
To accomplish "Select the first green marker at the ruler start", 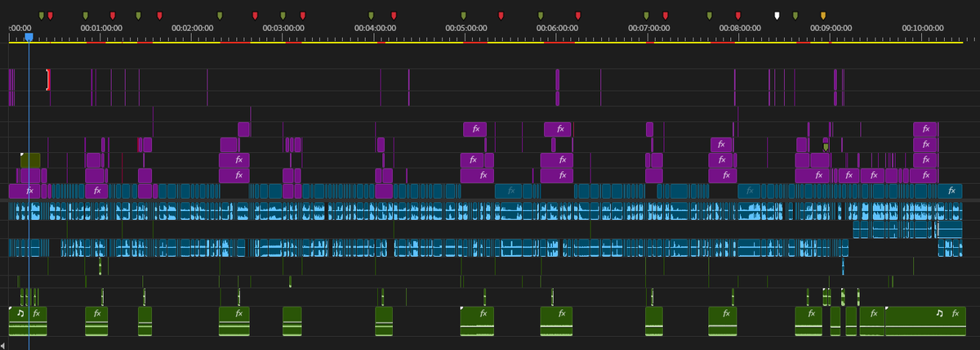I will (41, 15).
